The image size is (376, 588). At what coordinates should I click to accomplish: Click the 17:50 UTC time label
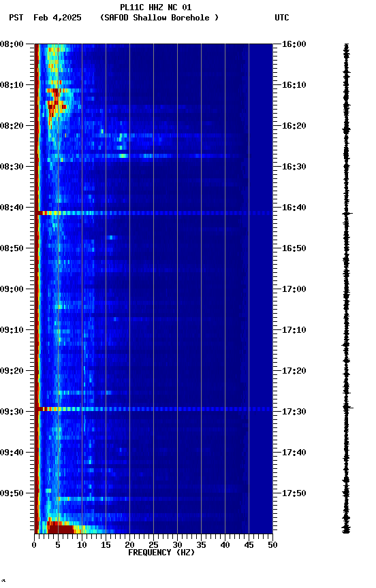pos(294,493)
